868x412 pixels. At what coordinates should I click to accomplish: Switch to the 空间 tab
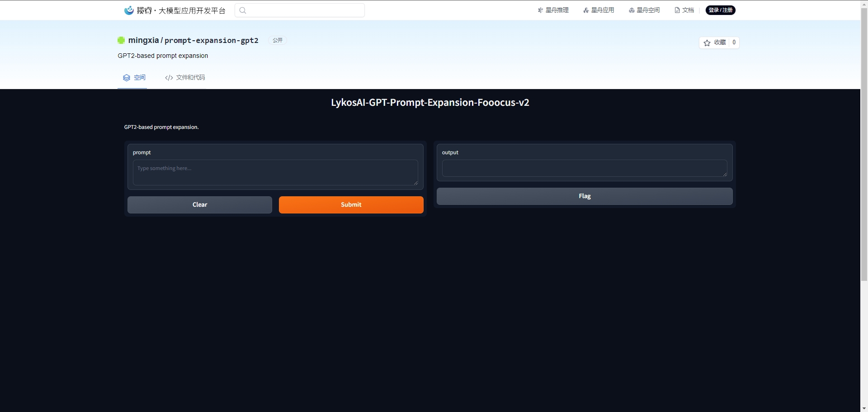click(134, 77)
